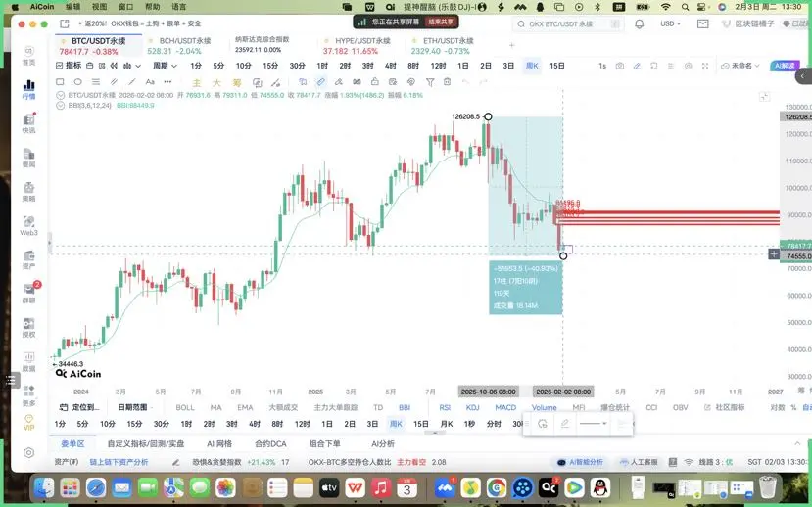Click the lock drawings icon
Image resolution: width=812 pixels, height=507 pixels.
pos(375,82)
